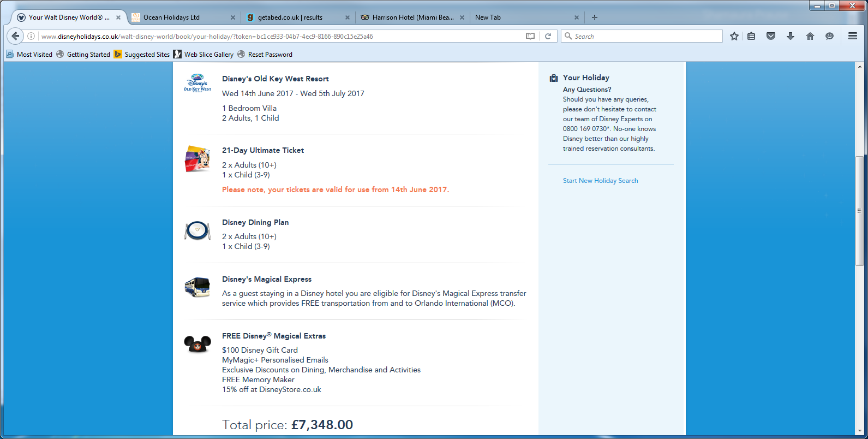This screenshot has height=439, width=868.
Task: Click Disney's Old Key West Resort heading
Action: click(x=276, y=79)
